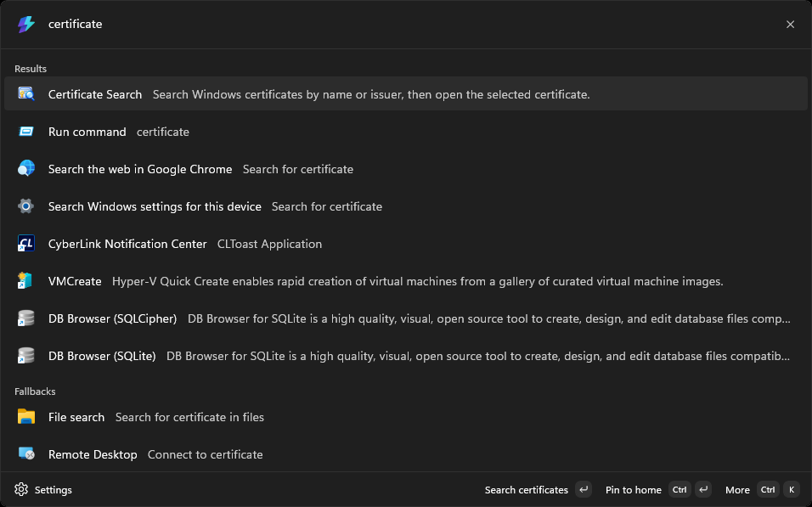This screenshot has width=812, height=507.
Task: Click the VMCreate app icon
Action: [25, 281]
